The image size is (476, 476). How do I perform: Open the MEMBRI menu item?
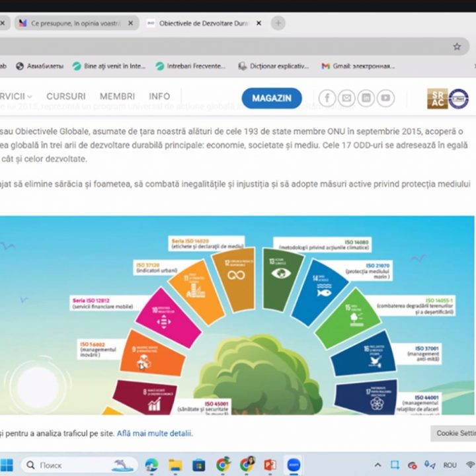117,97
